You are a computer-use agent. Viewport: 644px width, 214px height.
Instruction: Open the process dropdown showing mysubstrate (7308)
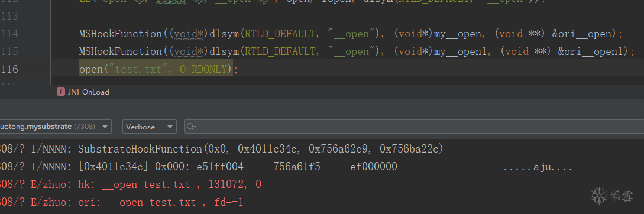(55, 127)
